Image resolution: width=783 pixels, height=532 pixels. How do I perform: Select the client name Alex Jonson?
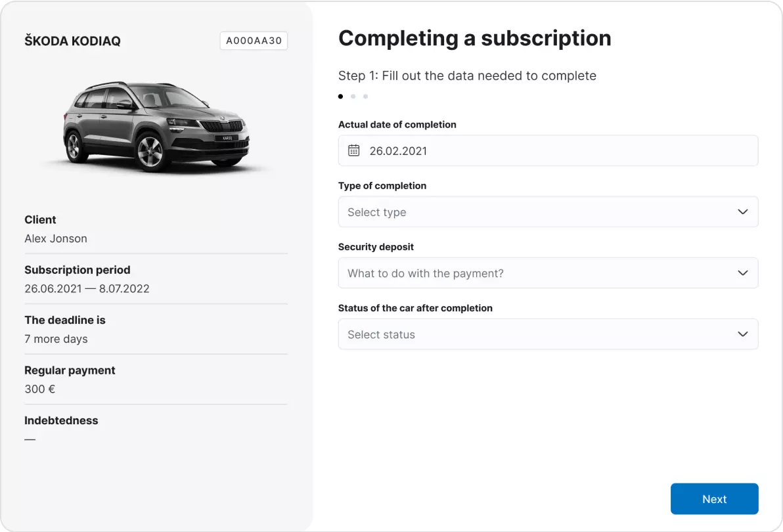[56, 238]
